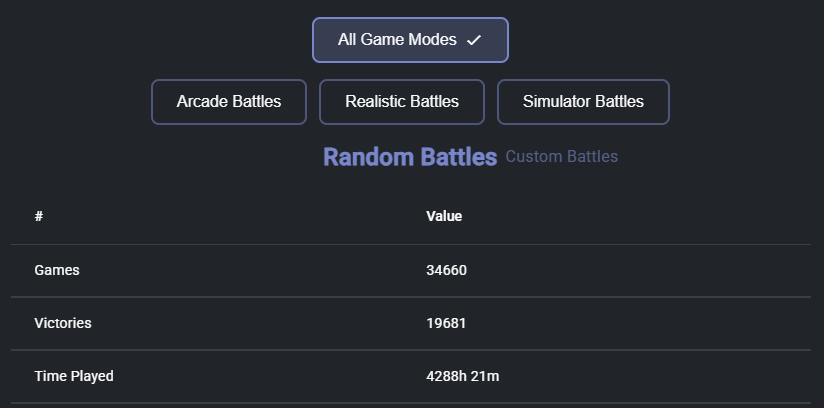
Task: Switch to Arcade Battles mode
Action: (x=229, y=102)
